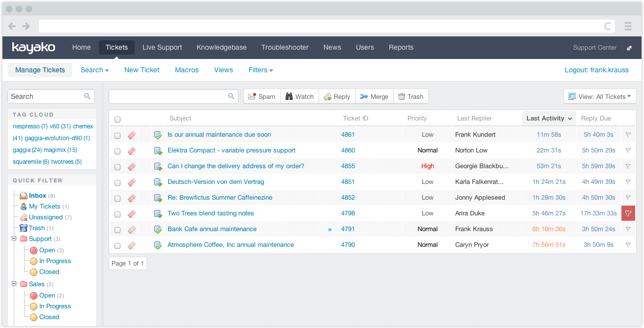Viewport: 644px width, 328px height.
Task: Click the expand icon beside Support Center
Action: coord(629,48)
